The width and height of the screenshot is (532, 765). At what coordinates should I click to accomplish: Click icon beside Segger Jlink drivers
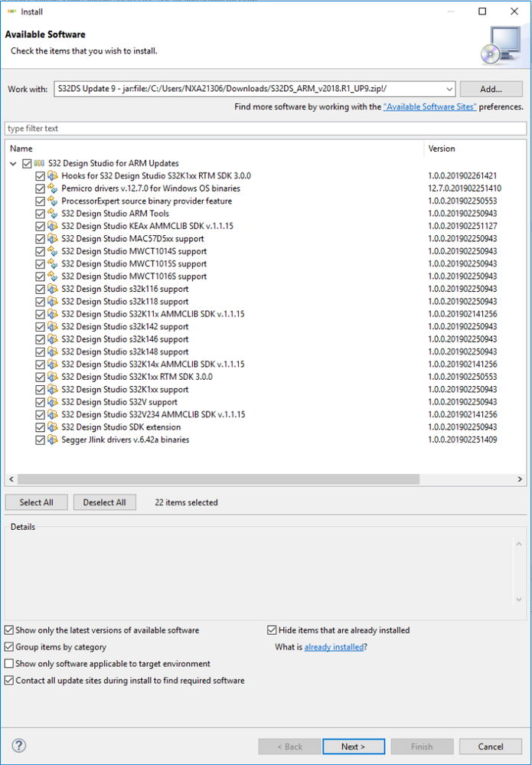coord(53,440)
